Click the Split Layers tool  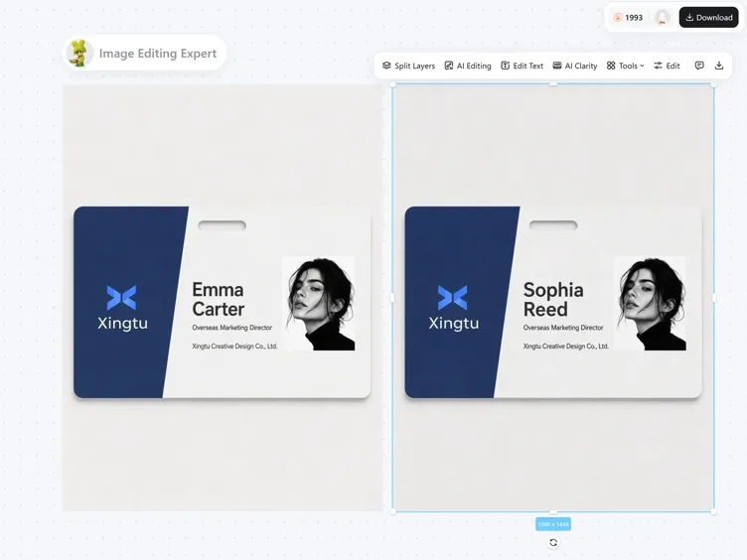click(408, 66)
